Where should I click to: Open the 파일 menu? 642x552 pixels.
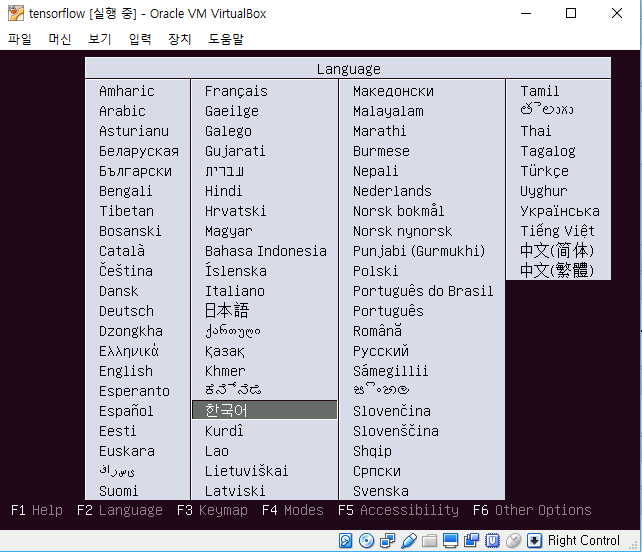[x=20, y=39]
